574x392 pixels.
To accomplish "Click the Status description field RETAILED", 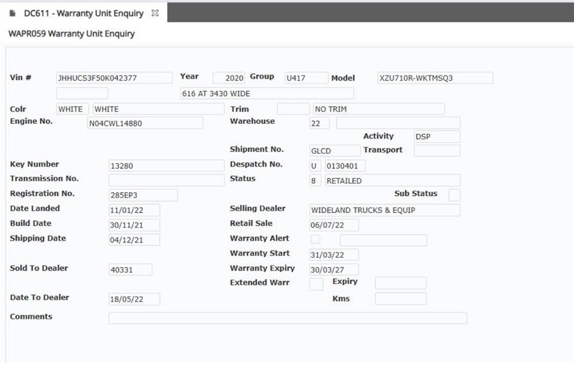I will pos(392,181).
